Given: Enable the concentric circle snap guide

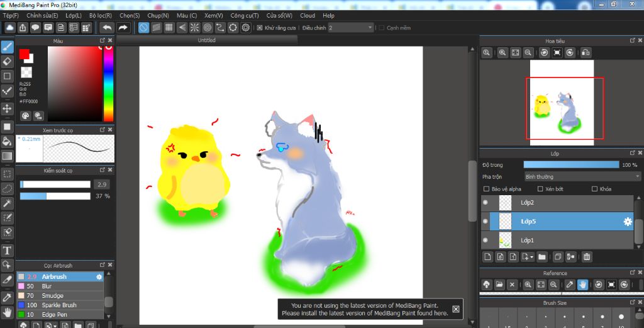Looking at the screenshot, I should pos(208,28).
